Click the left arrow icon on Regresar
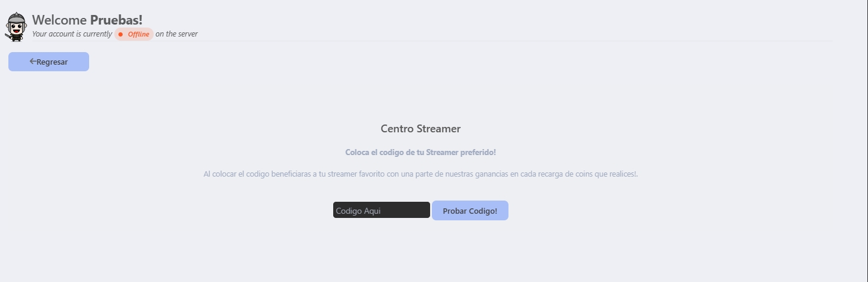868x282 pixels. [x=33, y=62]
